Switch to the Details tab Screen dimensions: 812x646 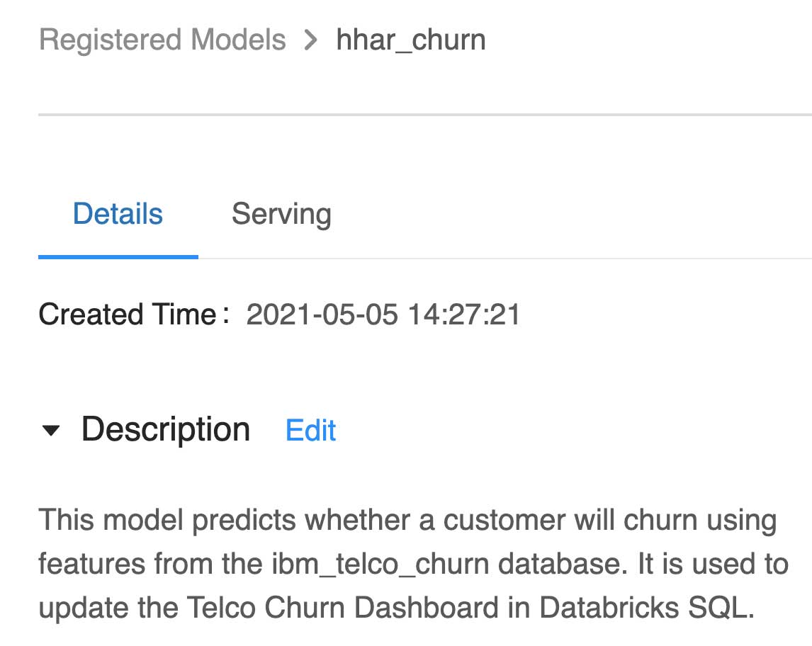[118, 214]
